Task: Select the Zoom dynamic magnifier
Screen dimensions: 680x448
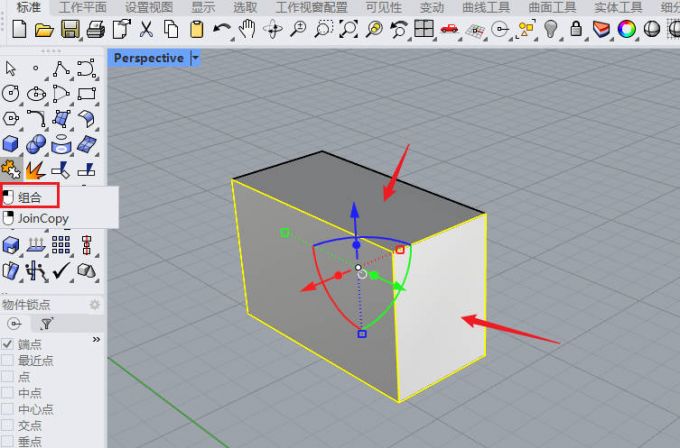Action: (x=298, y=29)
